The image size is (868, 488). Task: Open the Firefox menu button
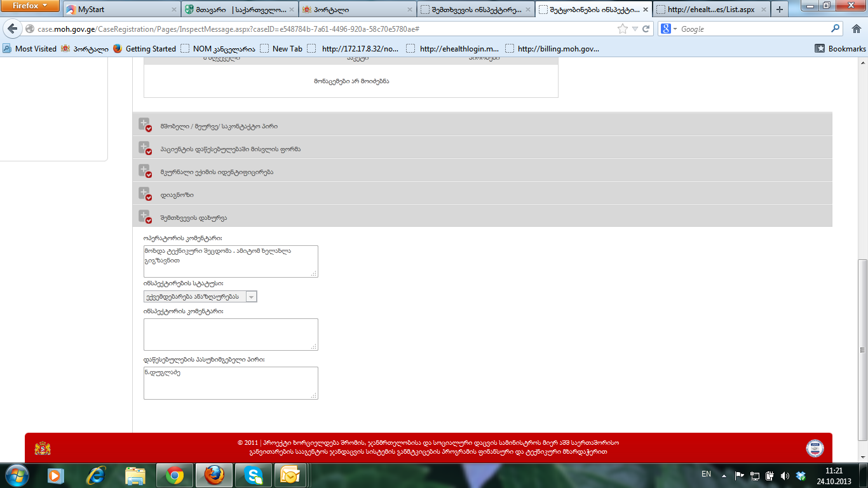point(31,6)
